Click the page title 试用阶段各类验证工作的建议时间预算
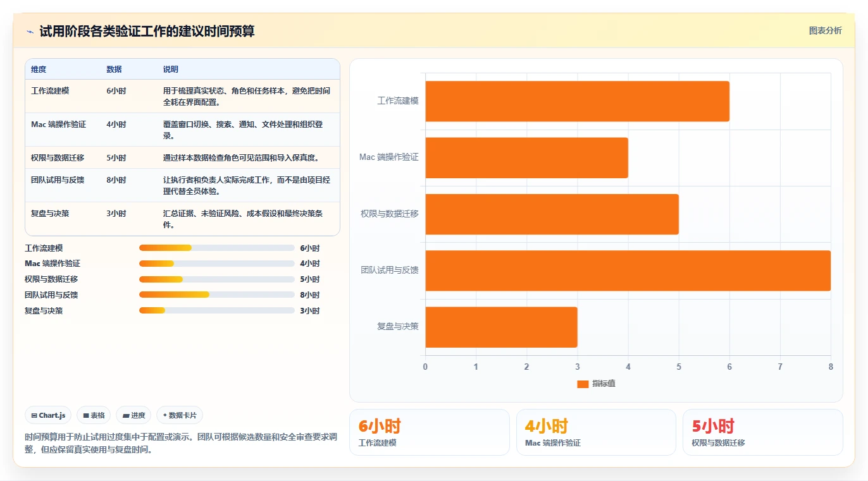Image resolution: width=868 pixels, height=481 pixels. (147, 31)
